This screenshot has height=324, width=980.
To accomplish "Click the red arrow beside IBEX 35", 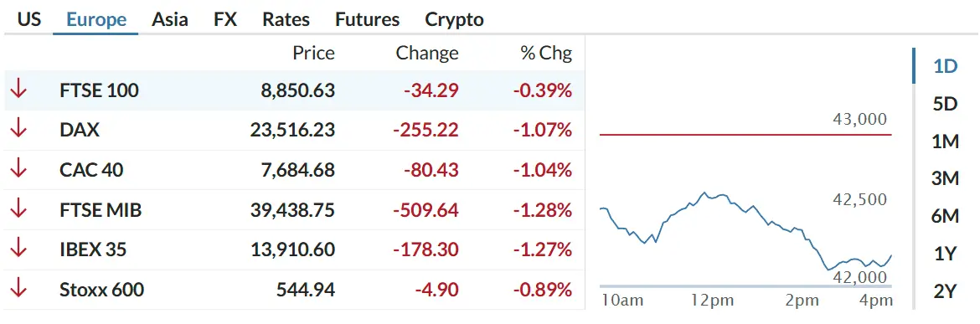I will click(18, 249).
